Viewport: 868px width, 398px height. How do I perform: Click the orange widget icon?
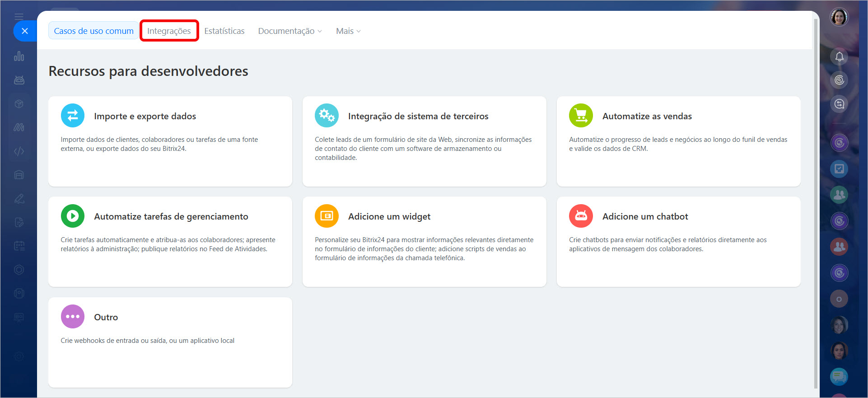pos(327,216)
